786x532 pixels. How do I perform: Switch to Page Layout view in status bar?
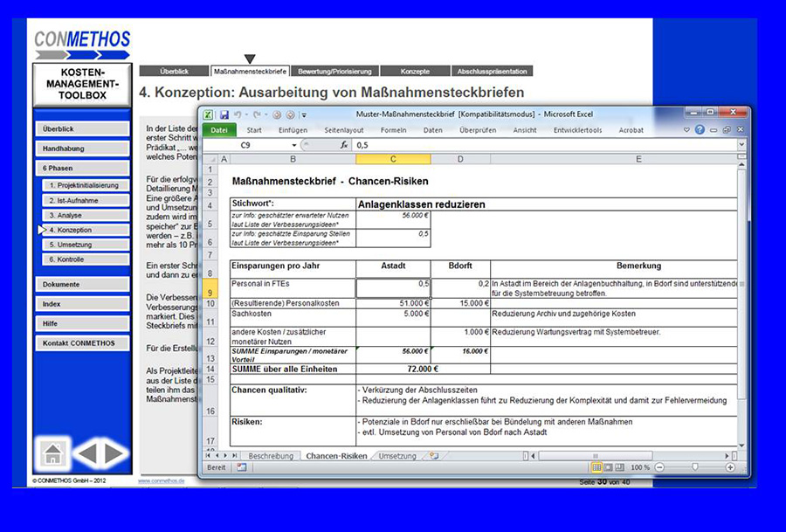click(608, 468)
